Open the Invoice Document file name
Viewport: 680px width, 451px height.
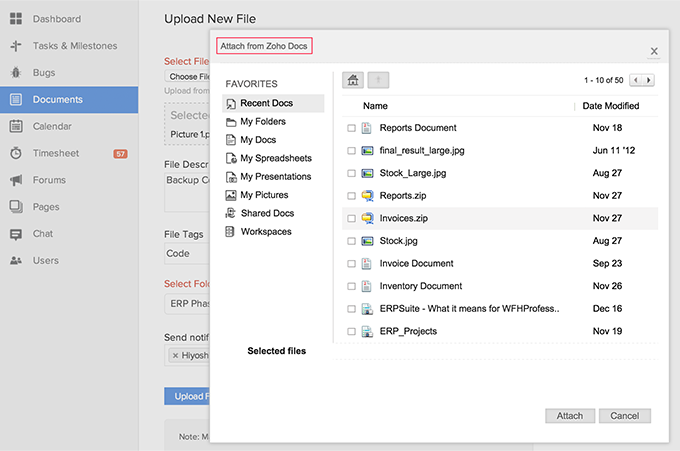(416, 264)
